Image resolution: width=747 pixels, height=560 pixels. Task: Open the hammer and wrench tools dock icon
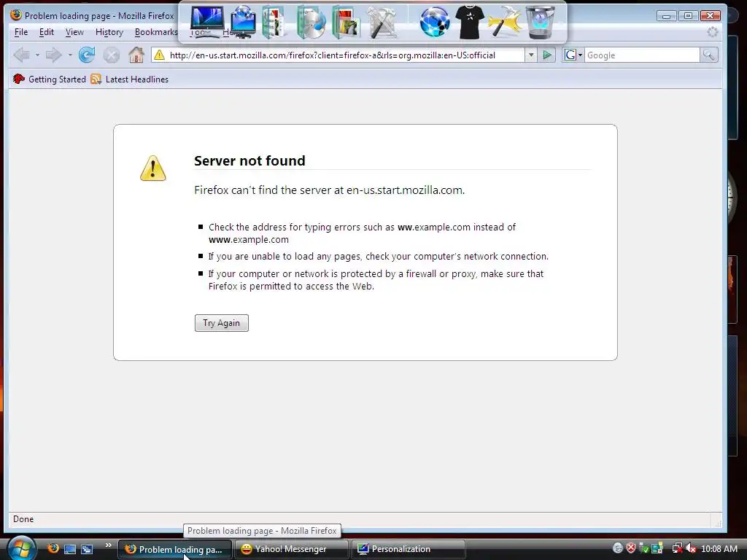click(382, 22)
